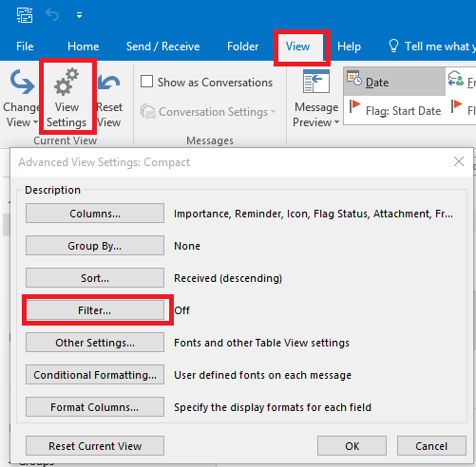The image size is (476, 467).
Task: Click the Group By... button
Action: coord(95,246)
